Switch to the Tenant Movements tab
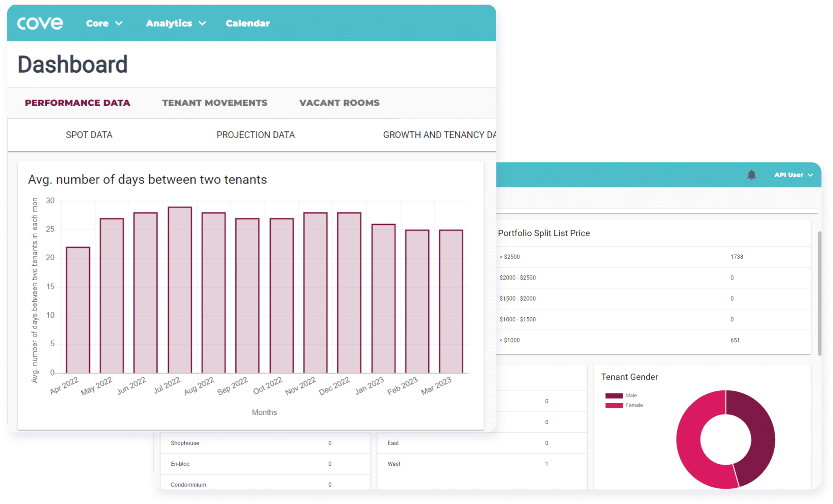This screenshot has width=833, height=504. (x=215, y=103)
